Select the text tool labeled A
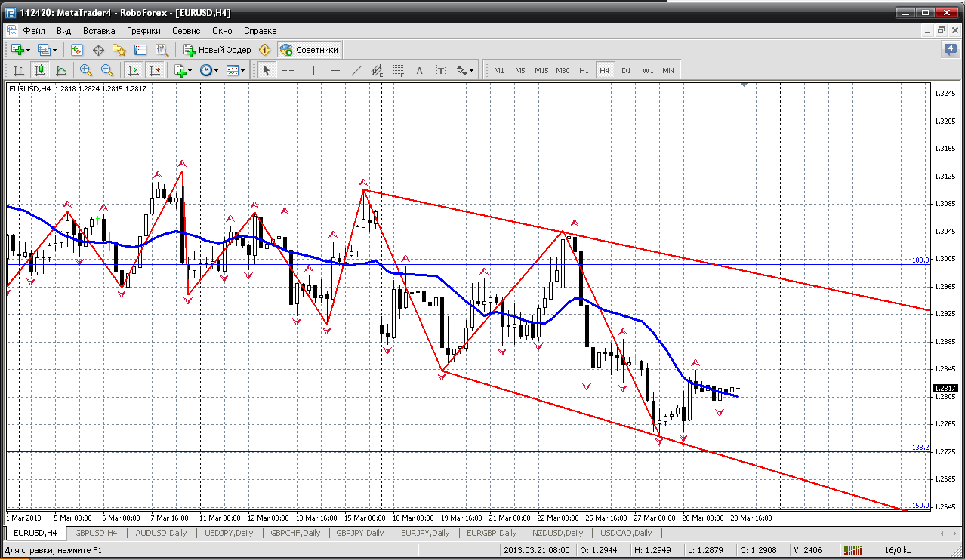Screen dimensions: 965x560 (x=420, y=70)
